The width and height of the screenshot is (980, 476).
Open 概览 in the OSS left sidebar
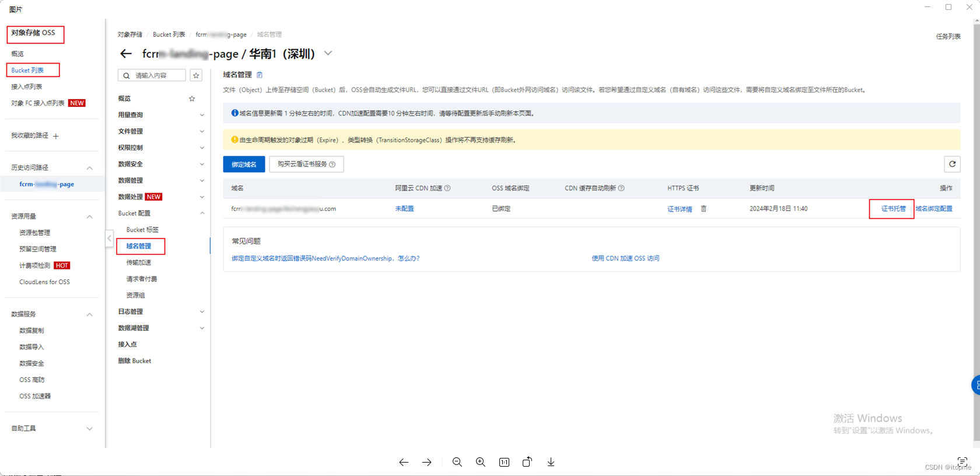pyautogui.click(x=17, y=54)
